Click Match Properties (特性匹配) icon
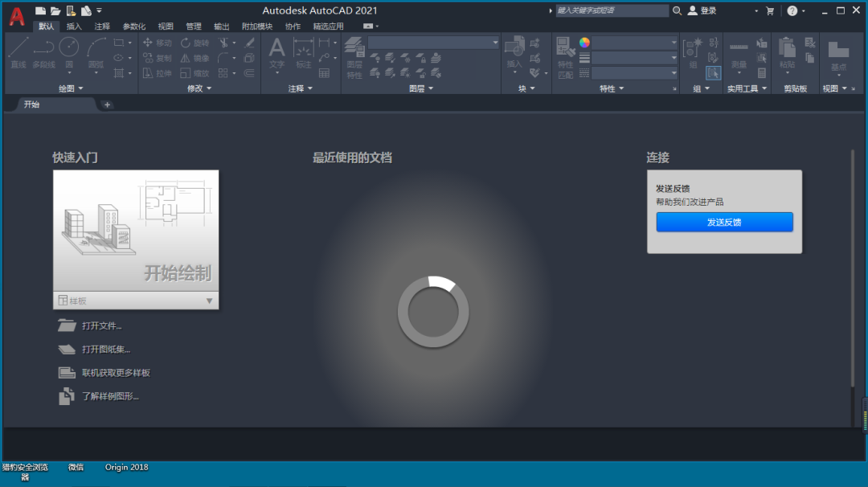The width and height of the screenshot is (868, 487). [x=565, y=58]
